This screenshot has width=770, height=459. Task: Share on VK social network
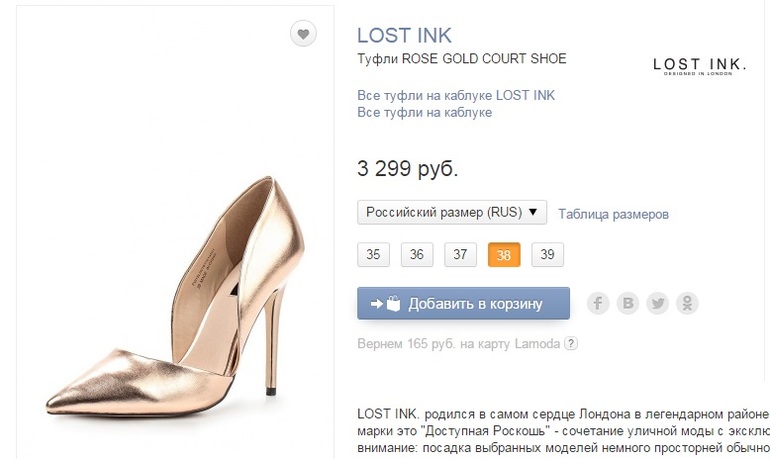tap(628, 303)
